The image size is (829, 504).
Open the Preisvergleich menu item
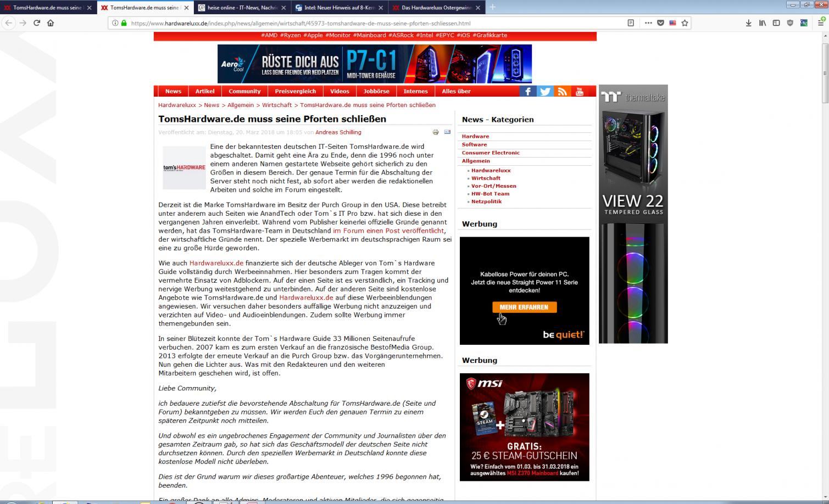[296, 91]
